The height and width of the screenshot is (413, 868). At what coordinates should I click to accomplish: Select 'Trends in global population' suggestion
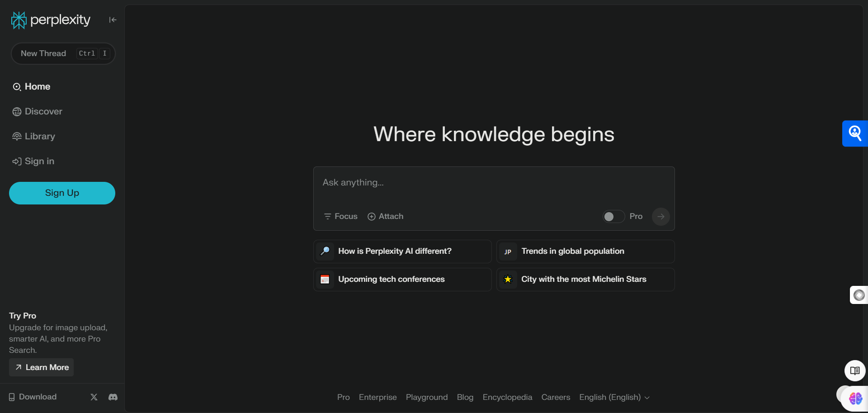[x=585, y=252]
